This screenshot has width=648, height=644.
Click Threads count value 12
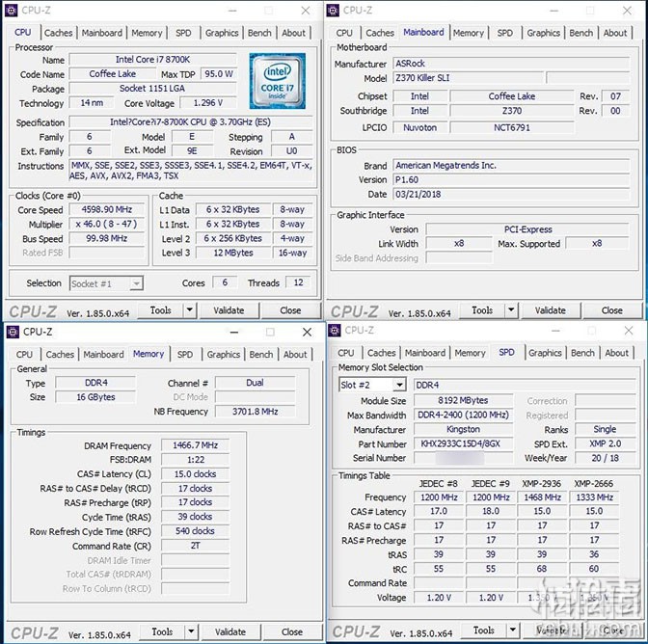(x=298, y=282)
